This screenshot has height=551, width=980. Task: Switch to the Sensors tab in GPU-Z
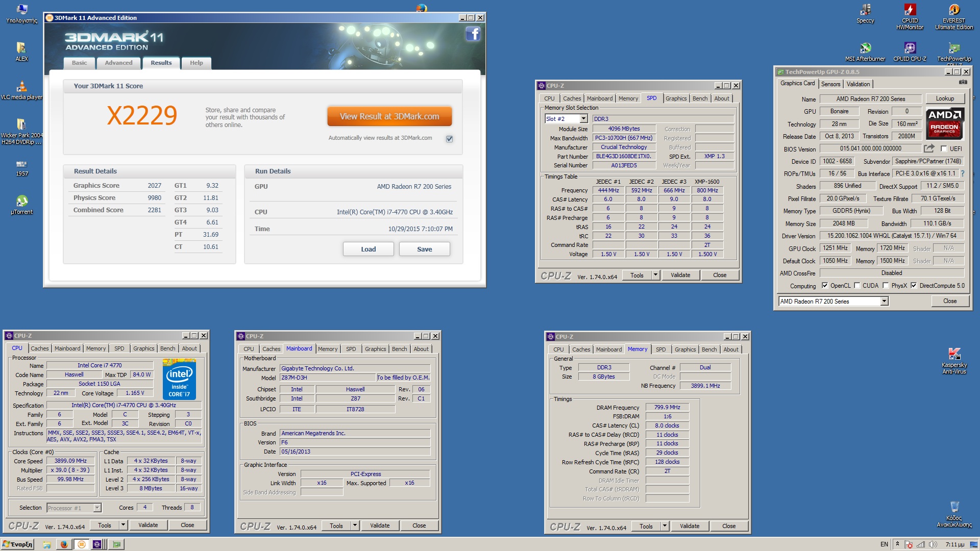click(830, 84)
